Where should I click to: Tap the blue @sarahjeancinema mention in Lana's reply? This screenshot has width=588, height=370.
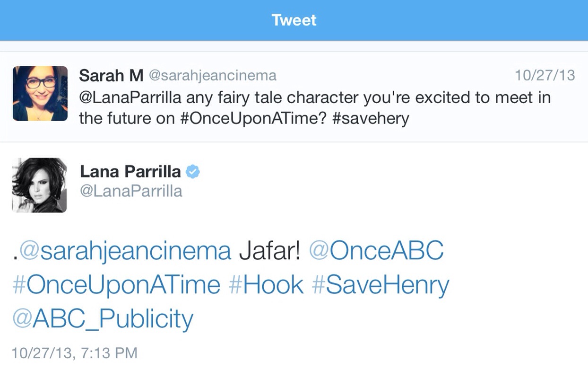point(125,251)
